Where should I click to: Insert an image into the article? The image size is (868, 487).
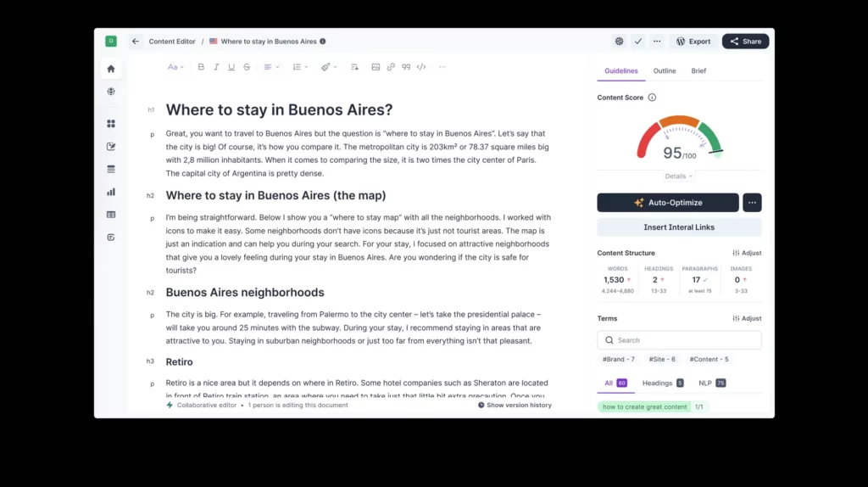coord(376,67)
